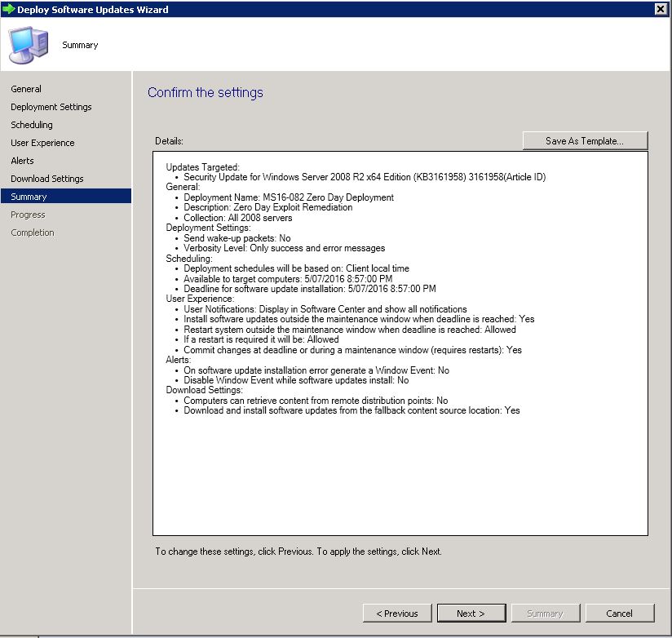Click Disable Window Event line

tap(296, 380)
